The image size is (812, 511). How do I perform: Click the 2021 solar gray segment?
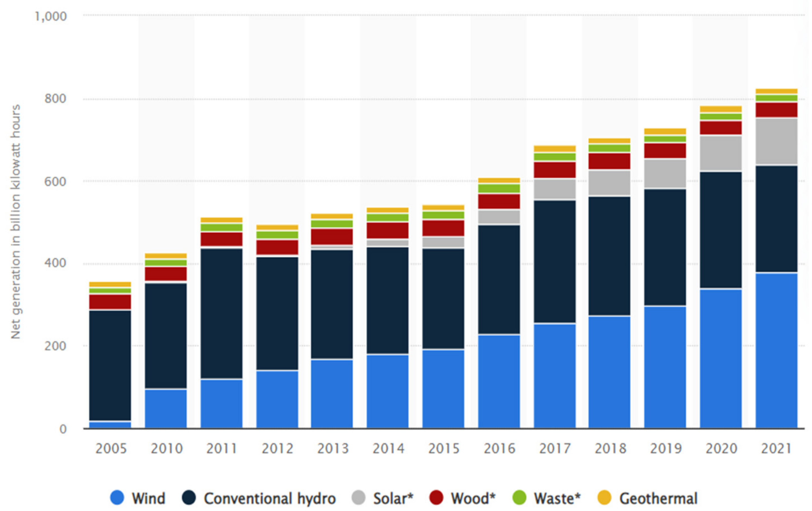(x=776, y=141)
